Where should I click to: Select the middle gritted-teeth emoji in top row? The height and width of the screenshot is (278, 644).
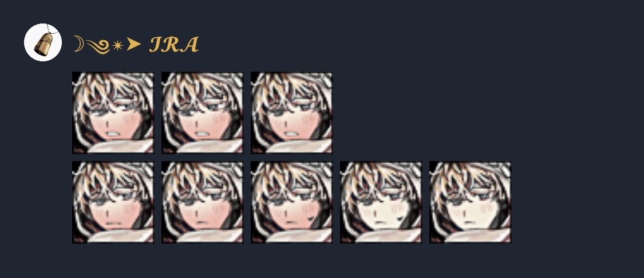(202, 113)
